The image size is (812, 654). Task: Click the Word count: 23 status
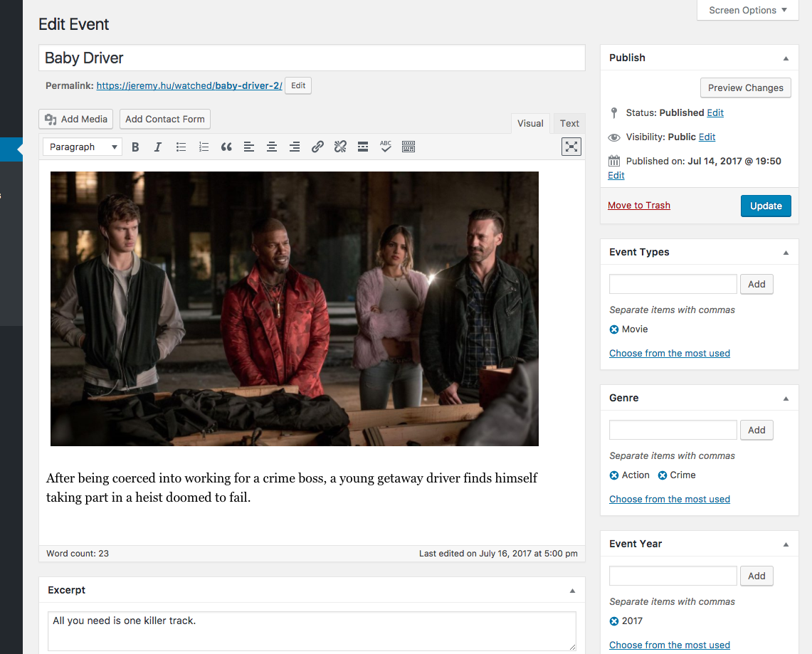pyautogui.click(x=78, y=554)
